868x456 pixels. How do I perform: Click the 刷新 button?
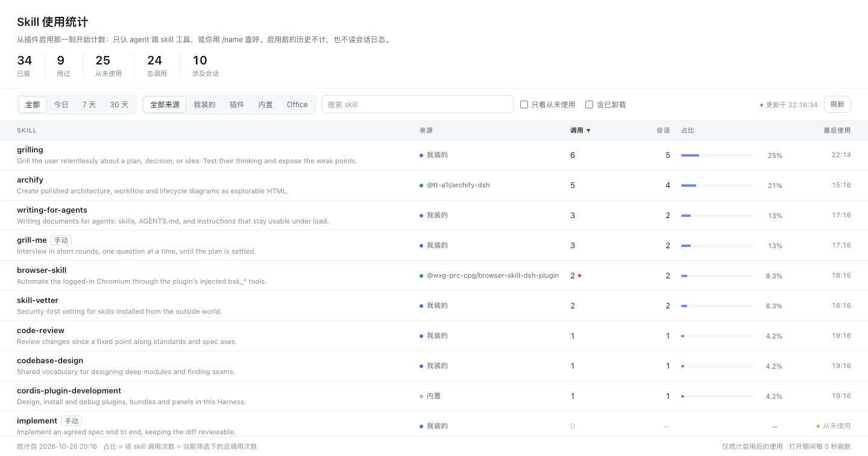837,104
